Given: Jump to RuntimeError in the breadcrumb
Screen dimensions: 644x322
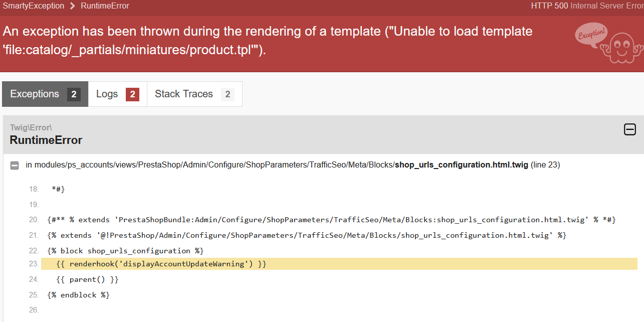Looking at the screenshot, I should (105, 6).
